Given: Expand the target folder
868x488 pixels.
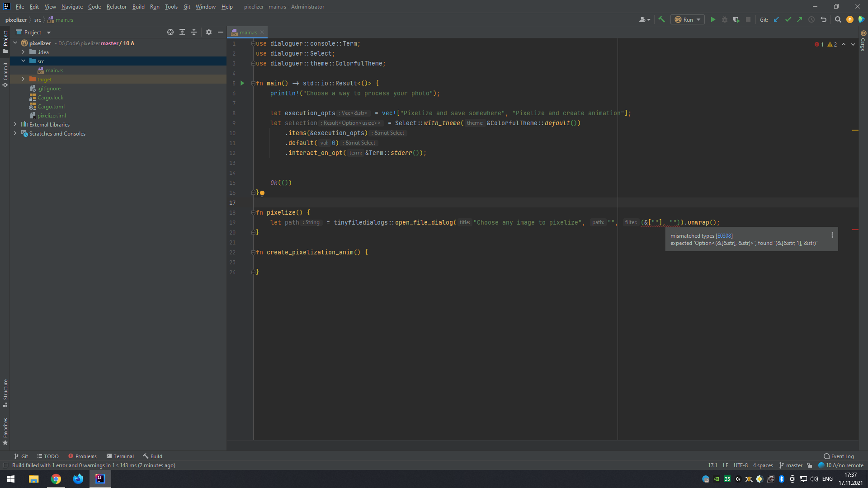Looking at the screenshot, I should (24, 79).
